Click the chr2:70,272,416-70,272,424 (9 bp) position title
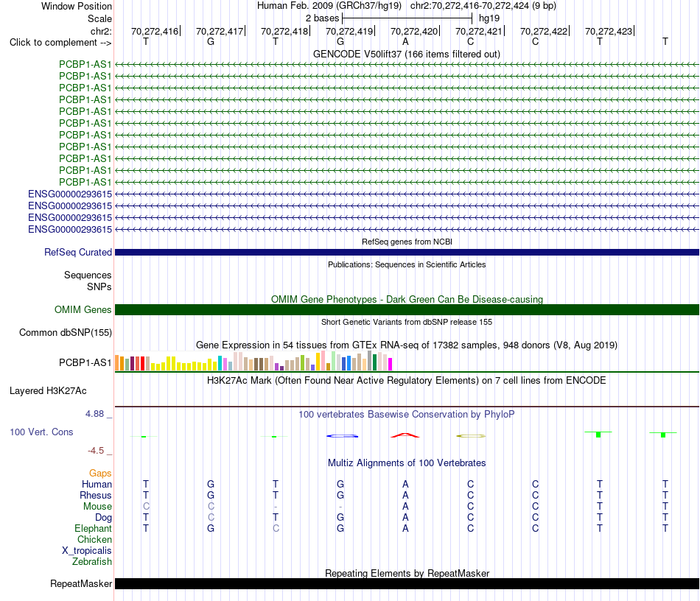700x601 pixels. [483, 6]
